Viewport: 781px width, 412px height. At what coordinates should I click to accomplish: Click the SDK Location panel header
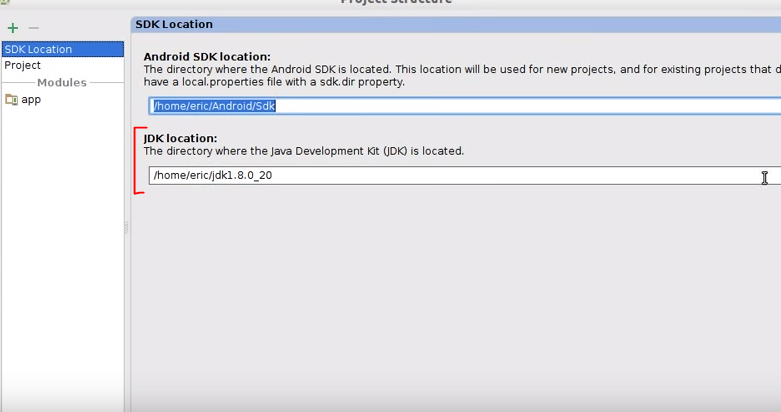[x=456, y=24]
